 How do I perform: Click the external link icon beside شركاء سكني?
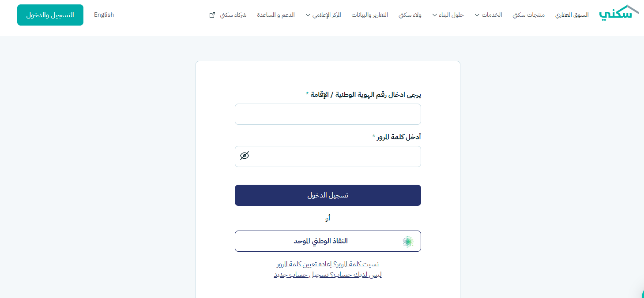(x=212, y=15)
